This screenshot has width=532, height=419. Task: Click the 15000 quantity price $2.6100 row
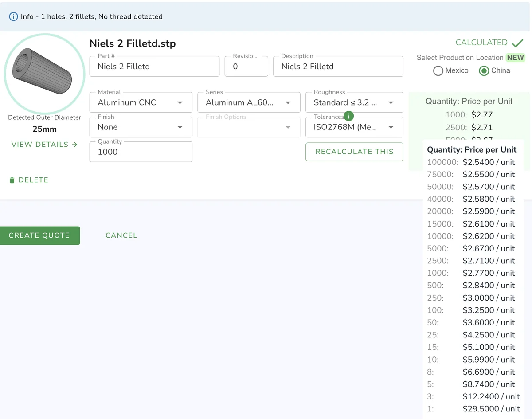[471, 224]
